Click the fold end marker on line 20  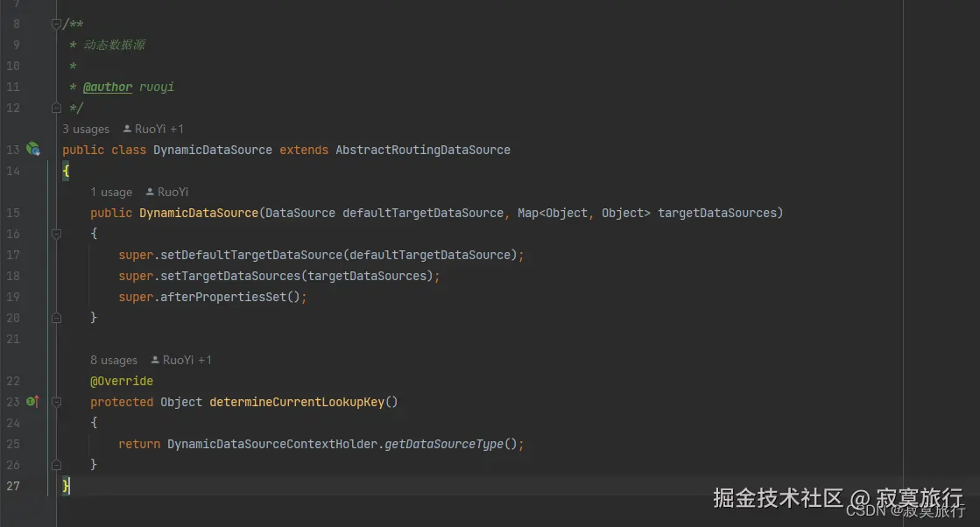pos(56,318)
